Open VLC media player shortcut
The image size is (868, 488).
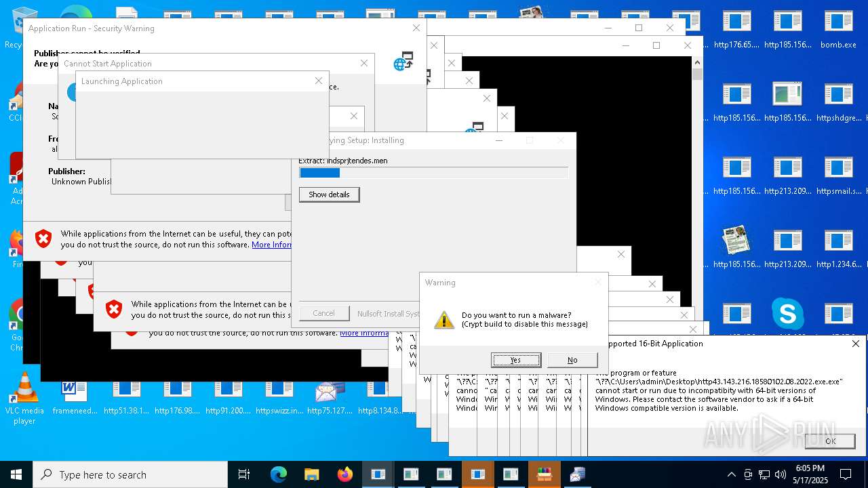point(24,399)
